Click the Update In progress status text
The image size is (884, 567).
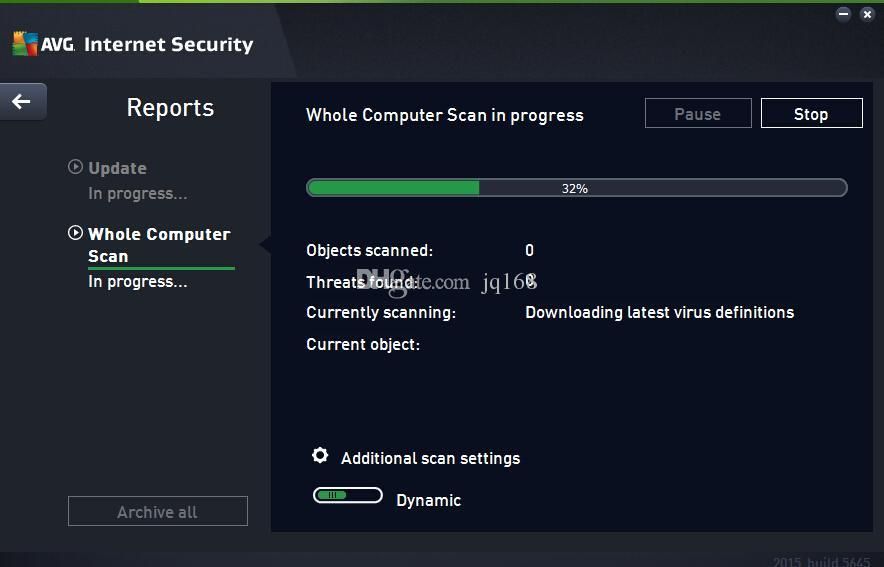click(138, 193)
